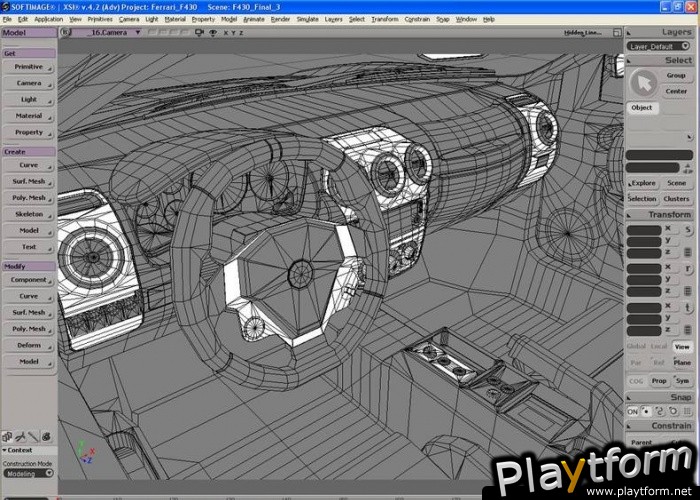Open the Animate menu
700x500 pixels.
254,19
